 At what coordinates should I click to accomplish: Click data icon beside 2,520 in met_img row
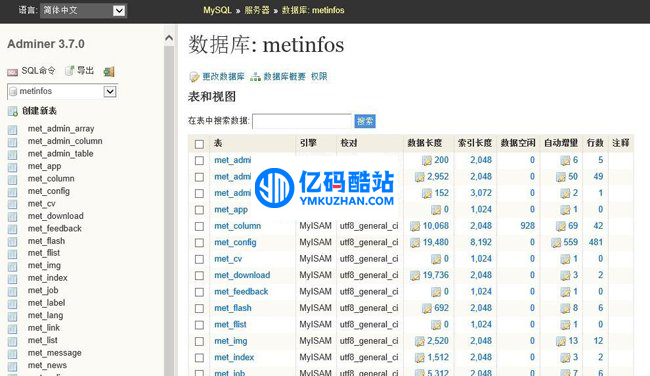click(x=420, y=342)
